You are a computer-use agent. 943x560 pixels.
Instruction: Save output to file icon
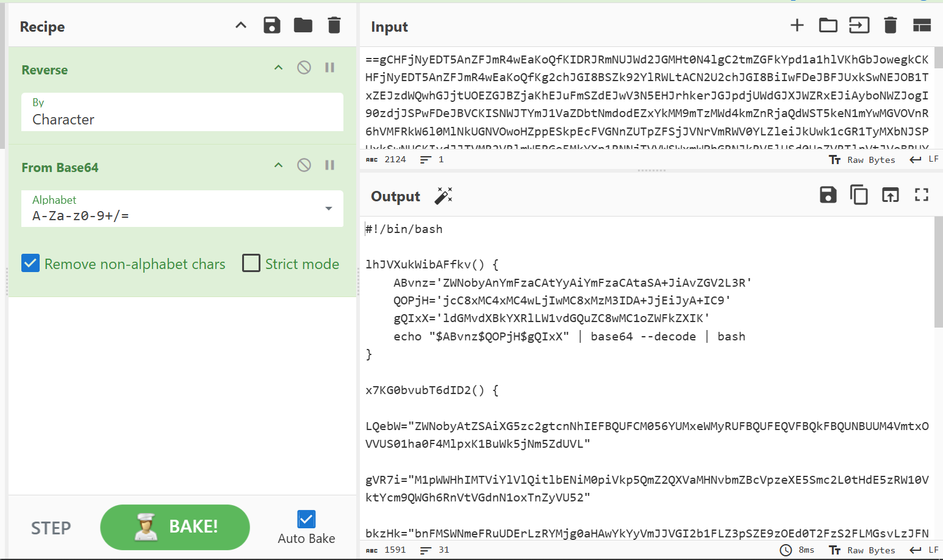[828, 195]
